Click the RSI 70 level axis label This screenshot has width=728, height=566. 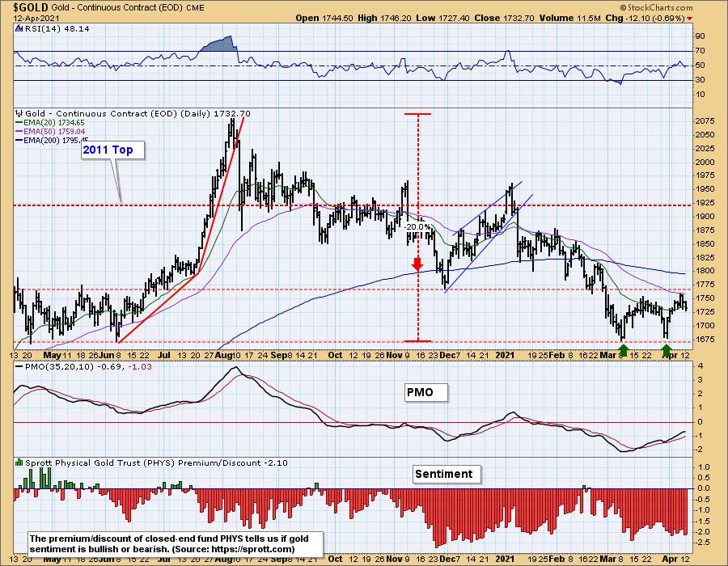(700, 51)
